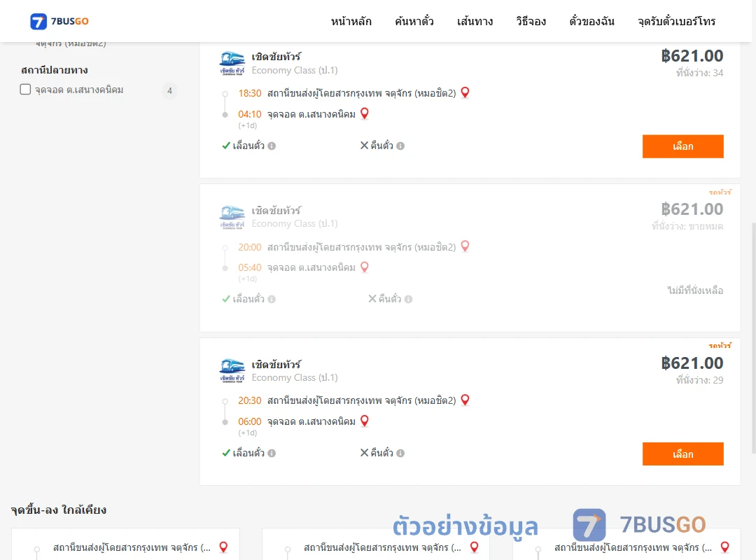
Task: Click the สถานีปลายทาง filter heading
Action: (x=55, y=70)
